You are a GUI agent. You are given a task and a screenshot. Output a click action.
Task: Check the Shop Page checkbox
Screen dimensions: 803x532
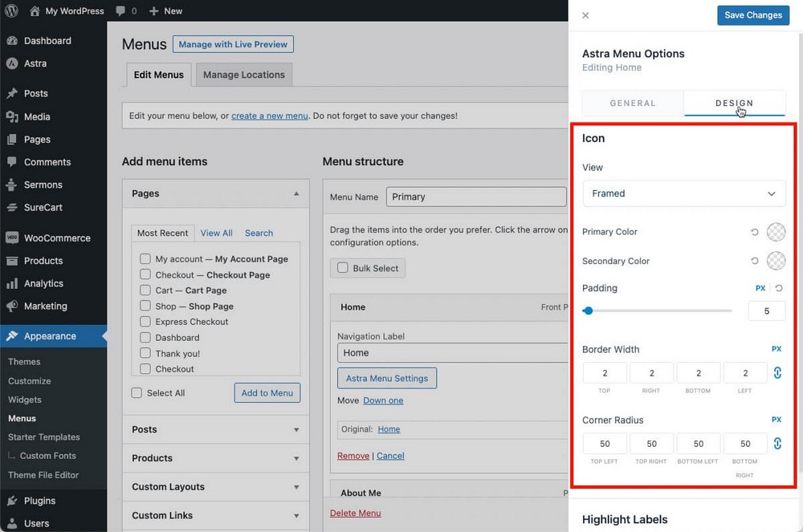pos(145,306)
